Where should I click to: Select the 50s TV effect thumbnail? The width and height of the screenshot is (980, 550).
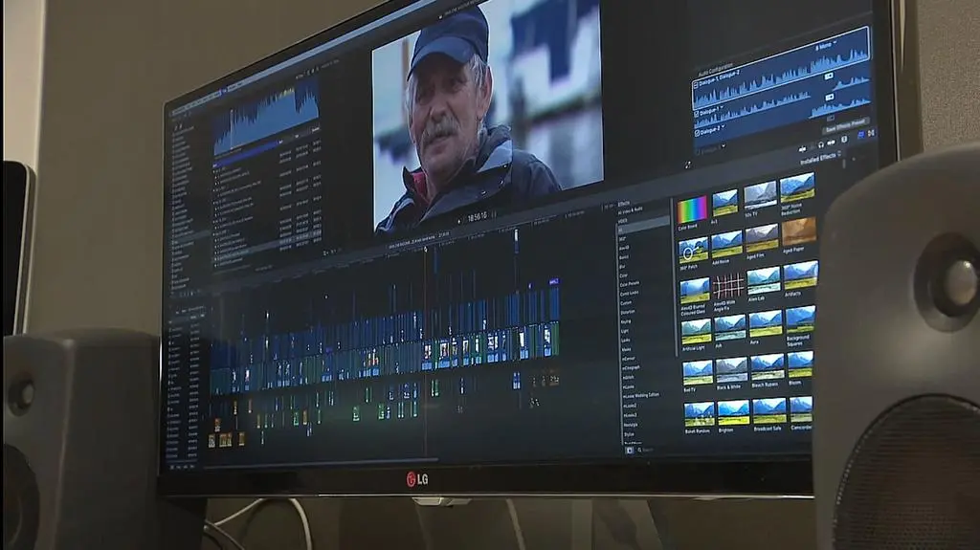click(760, 195)
